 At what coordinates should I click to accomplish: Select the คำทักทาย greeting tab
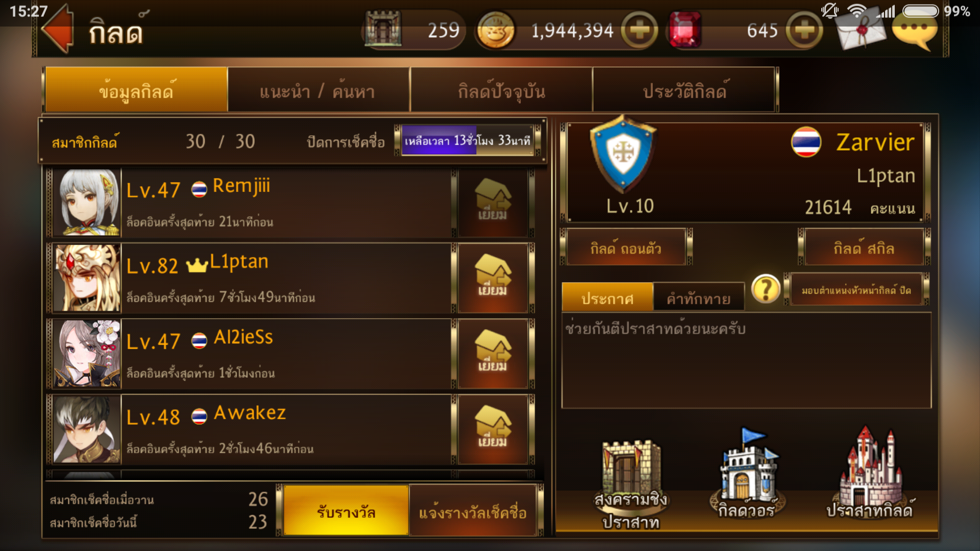pos(698,297)
